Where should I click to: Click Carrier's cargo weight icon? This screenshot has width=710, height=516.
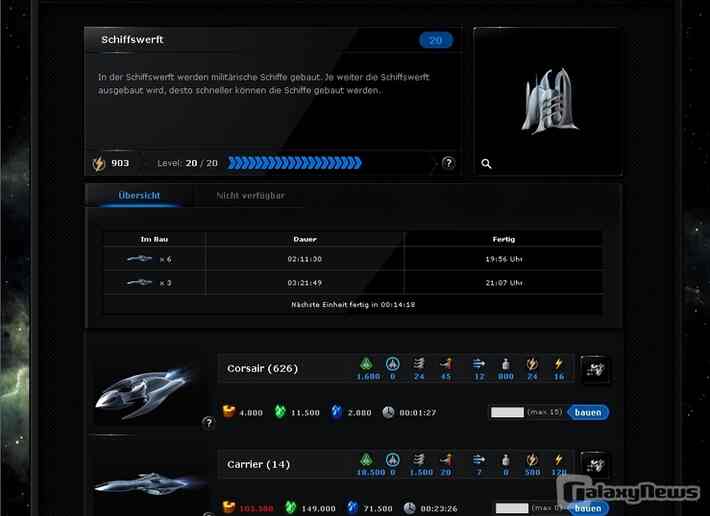(x=505, y=460)
